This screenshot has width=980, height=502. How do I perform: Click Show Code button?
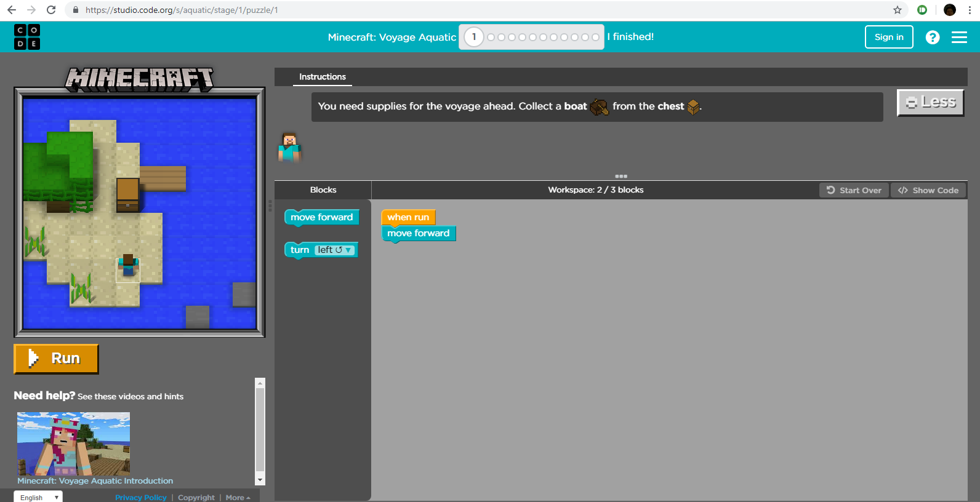coord(928,190)
